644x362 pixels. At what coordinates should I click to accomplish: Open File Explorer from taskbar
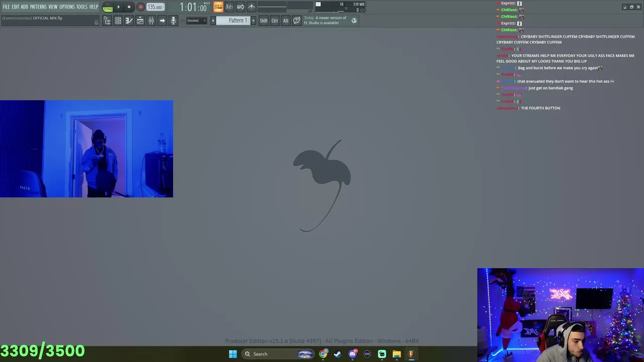396,354
